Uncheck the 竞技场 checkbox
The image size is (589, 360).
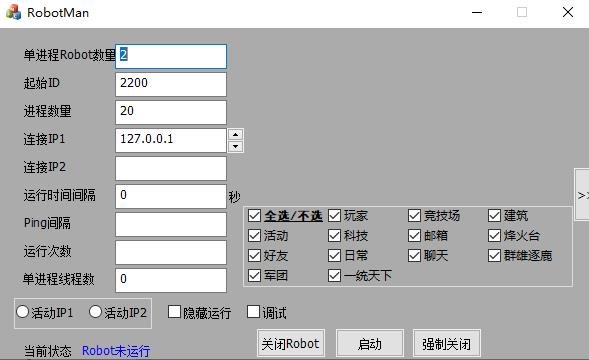pos(414,216)
